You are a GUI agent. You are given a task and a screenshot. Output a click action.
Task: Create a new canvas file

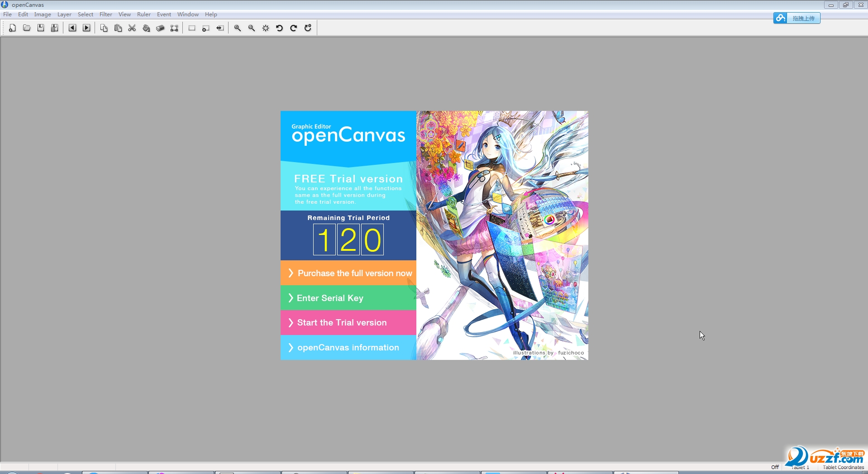(x=12, y=28)
